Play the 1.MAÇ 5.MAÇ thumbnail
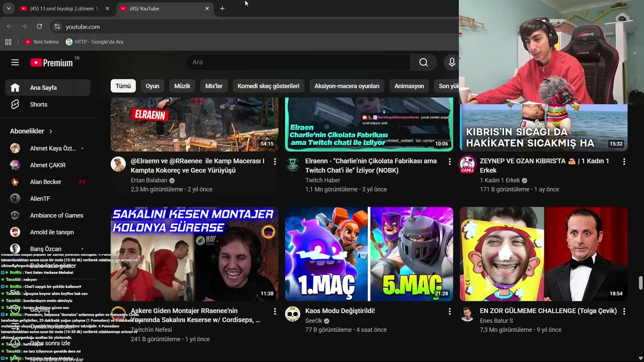 (x=369, y=254)
